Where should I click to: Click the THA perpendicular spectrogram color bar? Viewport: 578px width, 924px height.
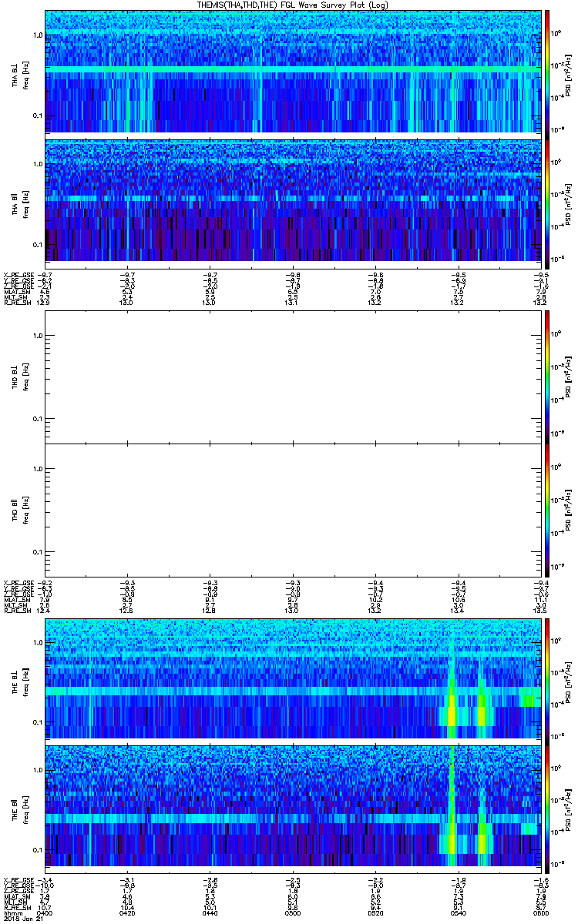click(x=547, y=71)
